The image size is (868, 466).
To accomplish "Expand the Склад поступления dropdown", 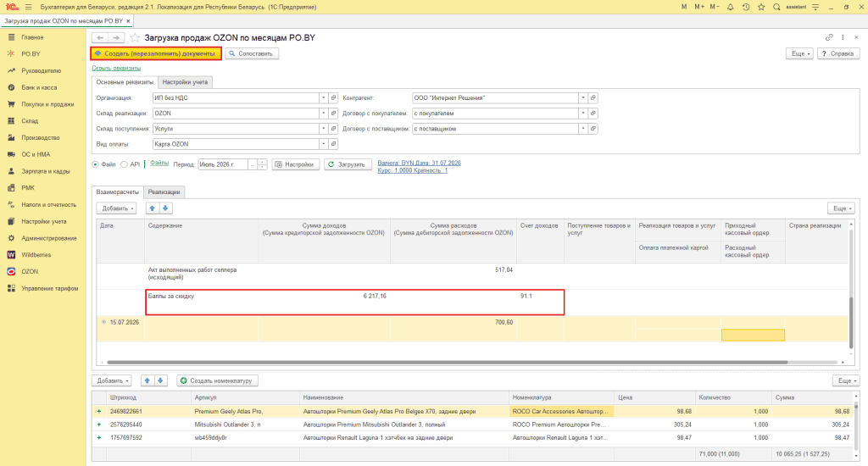I will click(x=323, y=129).
